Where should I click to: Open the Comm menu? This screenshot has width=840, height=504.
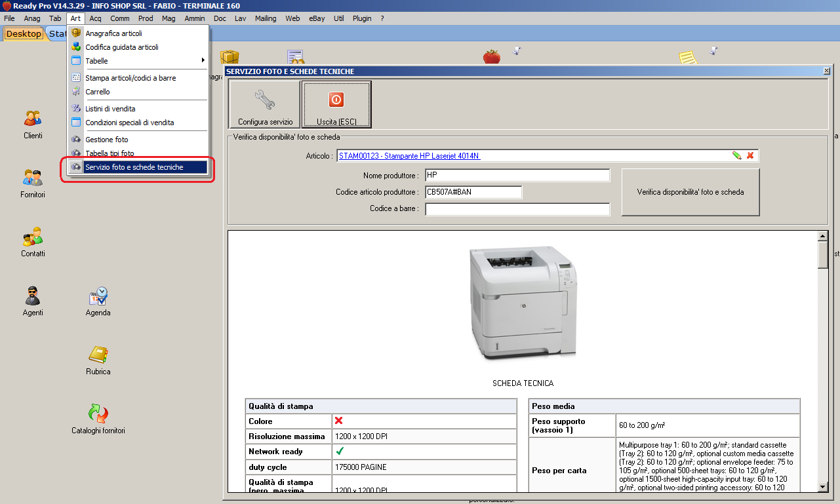tap(120, 18)
